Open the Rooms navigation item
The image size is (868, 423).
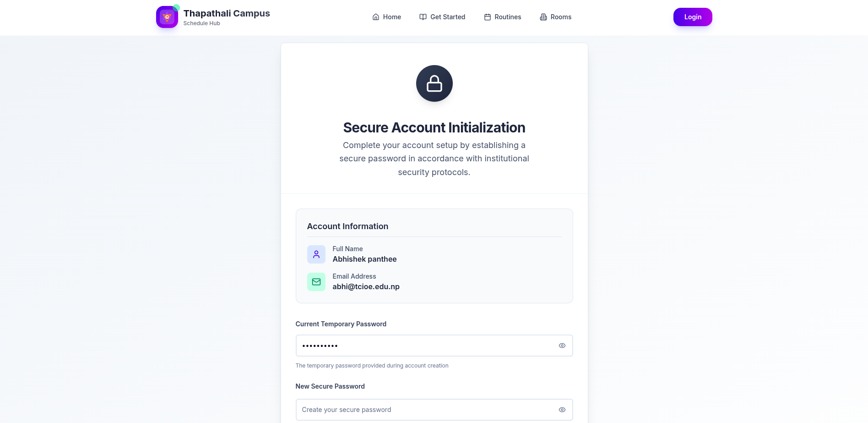[556, 17]
